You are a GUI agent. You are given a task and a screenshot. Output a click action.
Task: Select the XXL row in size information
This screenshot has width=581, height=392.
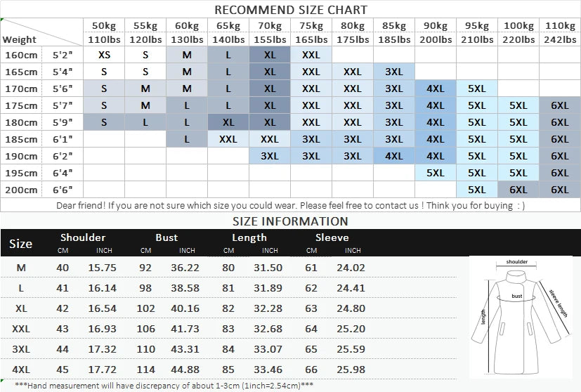coord(228,328)
